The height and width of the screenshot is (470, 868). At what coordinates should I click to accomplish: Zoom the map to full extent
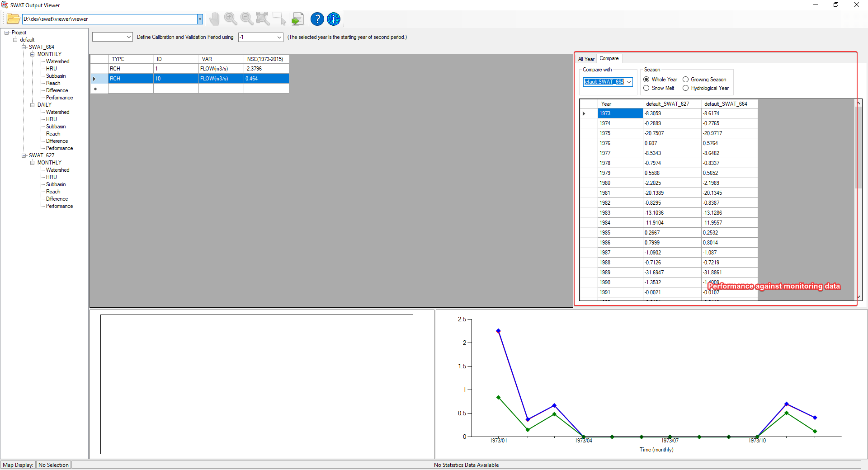(263, 19)
